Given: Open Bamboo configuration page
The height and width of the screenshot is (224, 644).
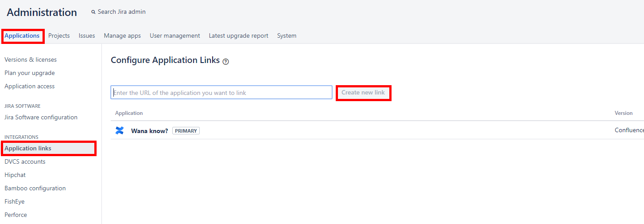Looking at the screenshot, I should coord(35,188).
